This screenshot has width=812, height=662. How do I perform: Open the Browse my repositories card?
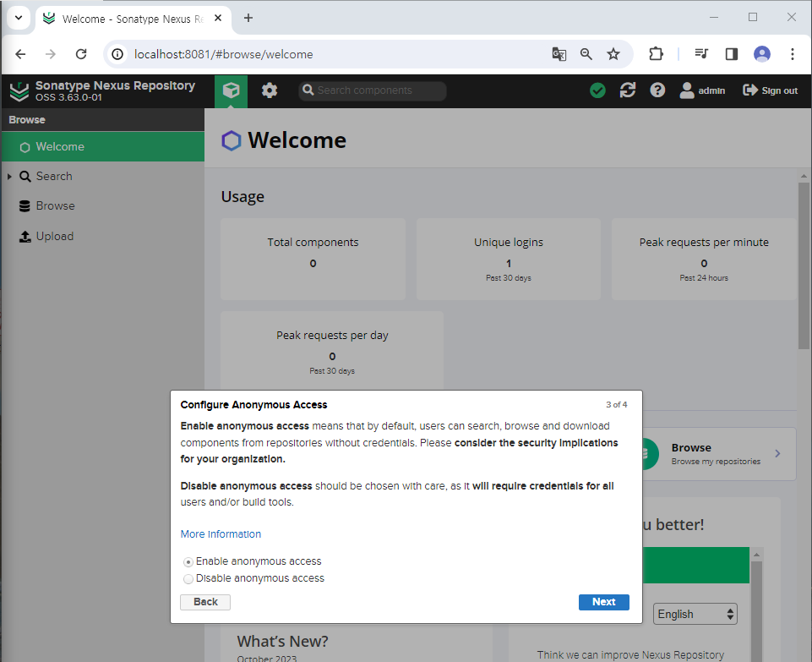click(x=719, y=454)
